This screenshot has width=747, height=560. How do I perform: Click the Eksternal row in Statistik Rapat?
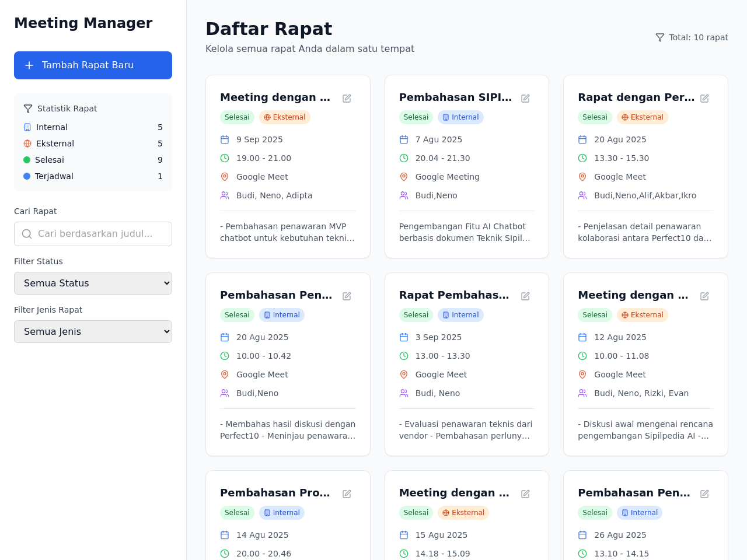coord(93,143)
